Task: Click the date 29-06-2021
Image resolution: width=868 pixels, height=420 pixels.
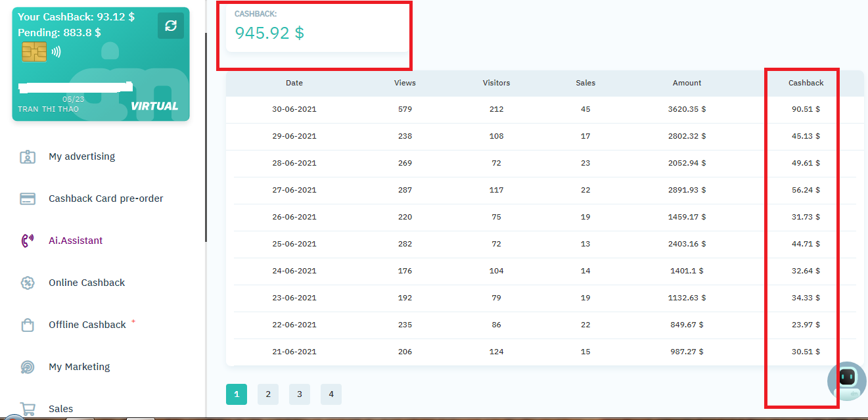Action: [294, 136]
